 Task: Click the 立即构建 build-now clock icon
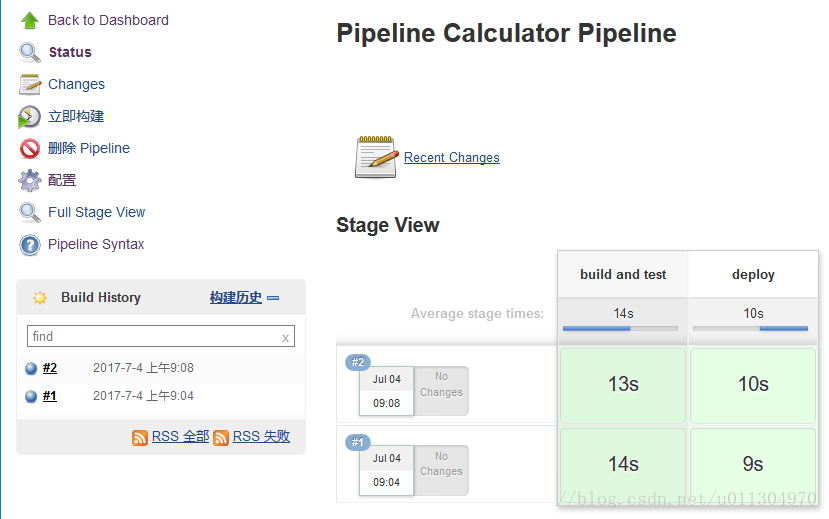click(x=29, y=117)
